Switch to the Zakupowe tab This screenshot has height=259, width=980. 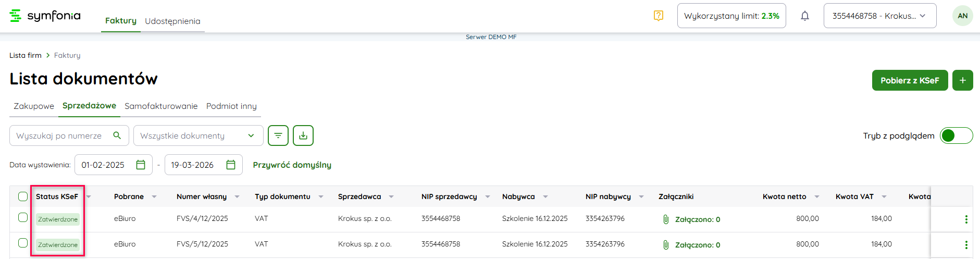coord(34,106)
